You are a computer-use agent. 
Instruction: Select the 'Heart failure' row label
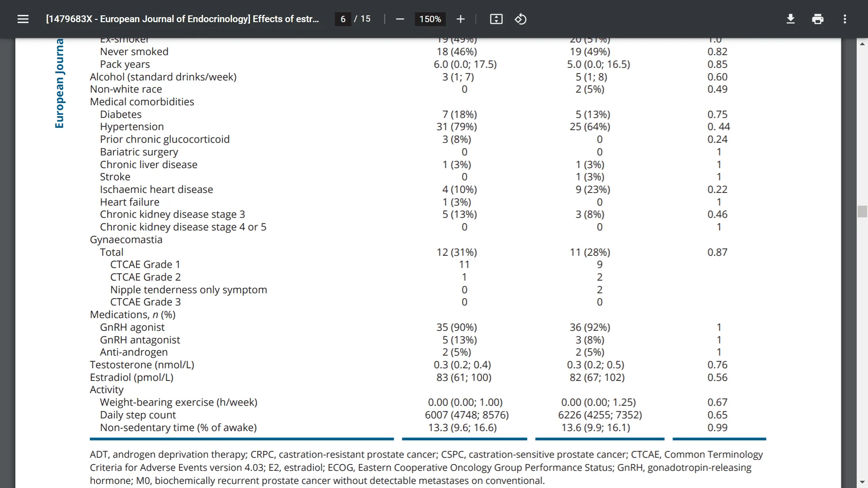point(130,202)
